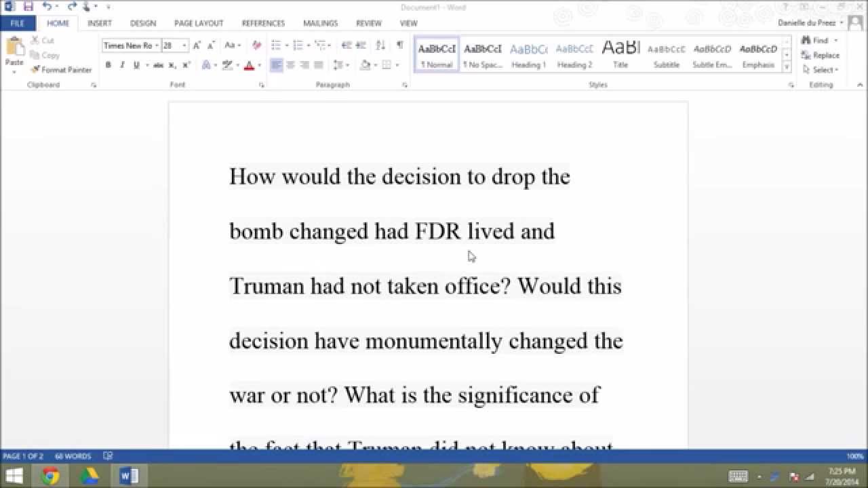
Task: Justify paragraph text
Action: [x=318, y=65]
